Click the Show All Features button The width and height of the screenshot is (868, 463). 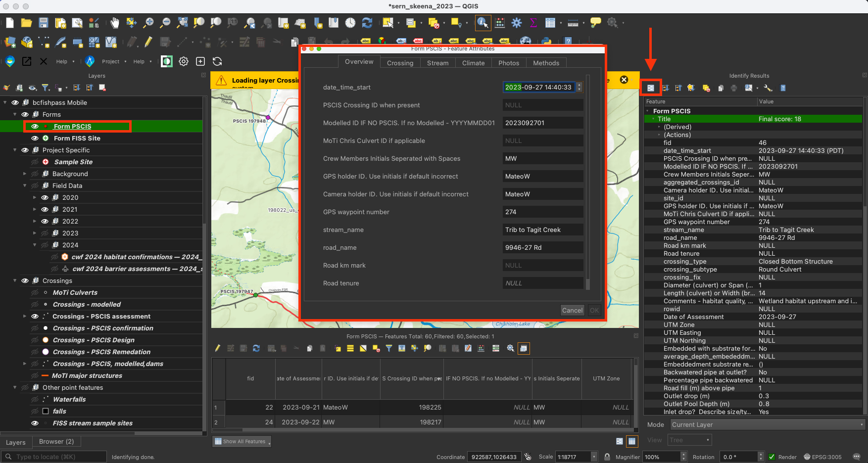point(242,441)
